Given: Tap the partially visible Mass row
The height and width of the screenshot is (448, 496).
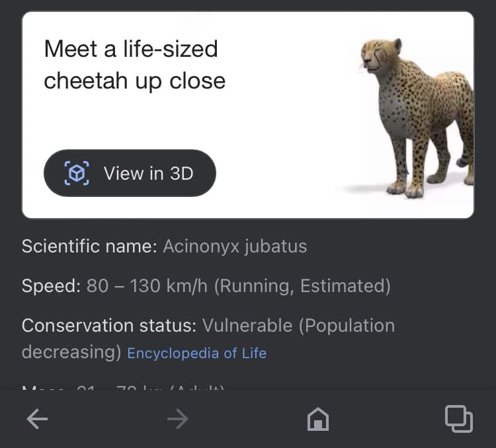Looking at the screenshot, I should [124, 387].
